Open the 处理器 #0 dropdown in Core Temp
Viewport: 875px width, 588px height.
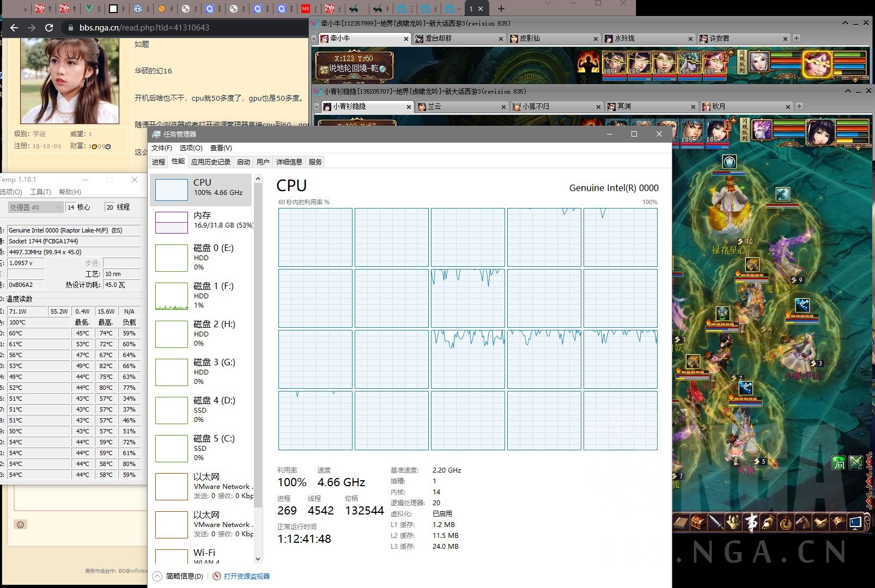(x=34, y=207)
